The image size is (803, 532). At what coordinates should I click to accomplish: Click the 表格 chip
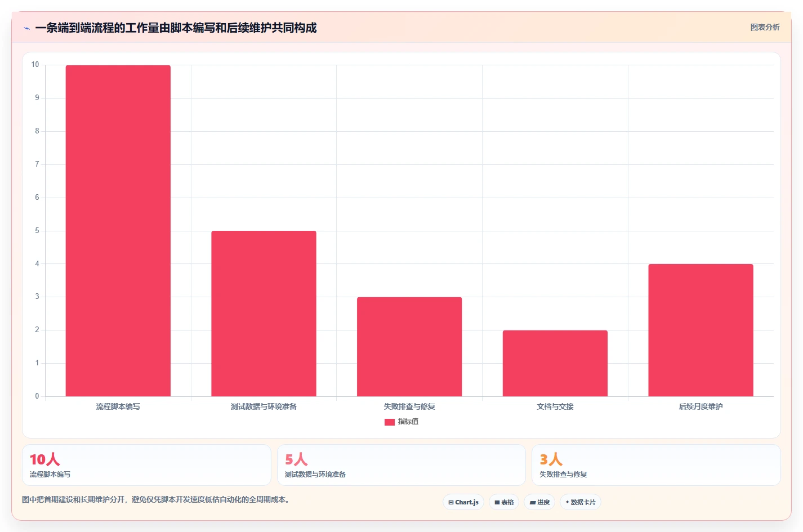point(504,502)
